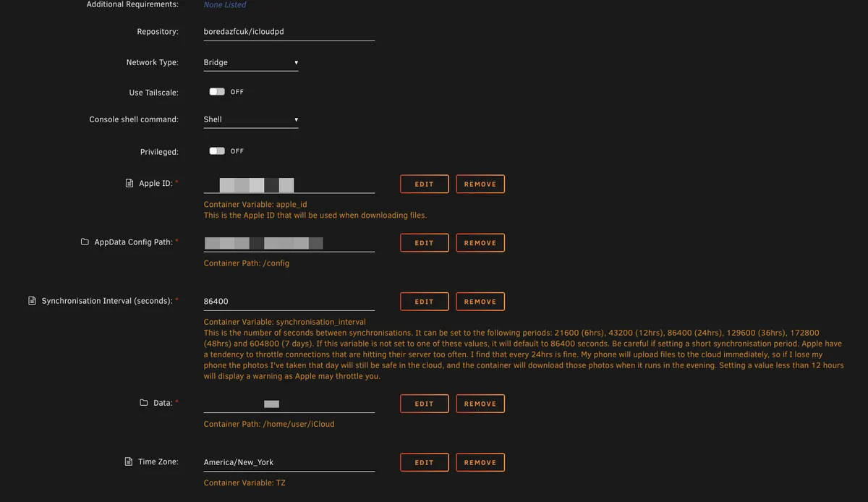
Task: Click the document icon beside Synchronisation Interval
Action: [32, 301]
